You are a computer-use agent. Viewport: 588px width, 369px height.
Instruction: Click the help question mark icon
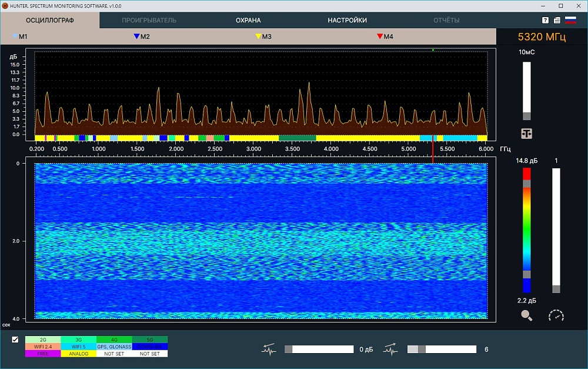[x=545, y=20]
